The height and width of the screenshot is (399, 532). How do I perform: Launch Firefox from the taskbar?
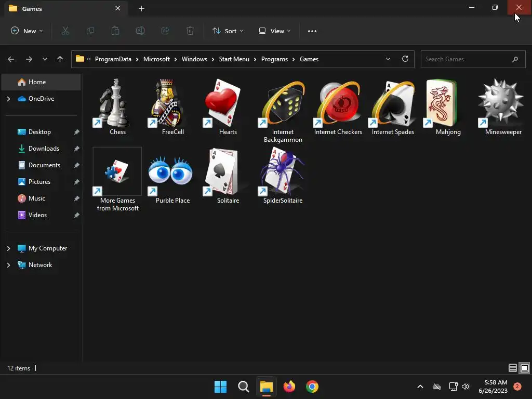pos(289,387)
